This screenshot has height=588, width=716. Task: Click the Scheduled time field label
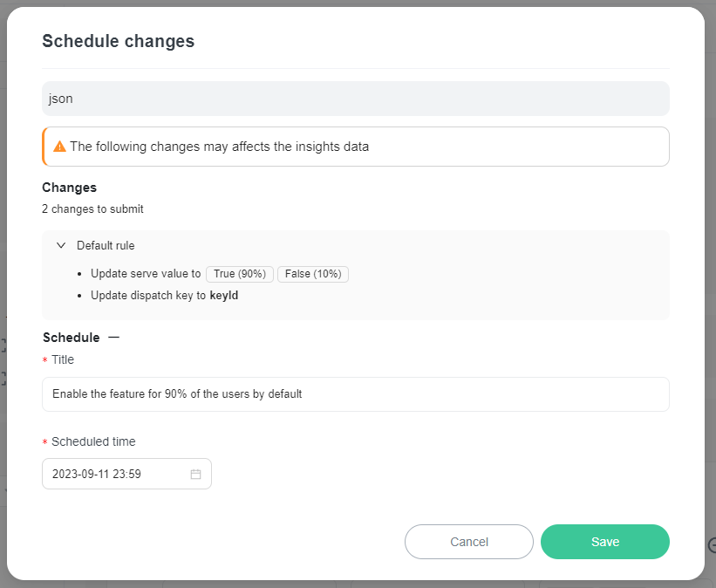pos(93,441)
